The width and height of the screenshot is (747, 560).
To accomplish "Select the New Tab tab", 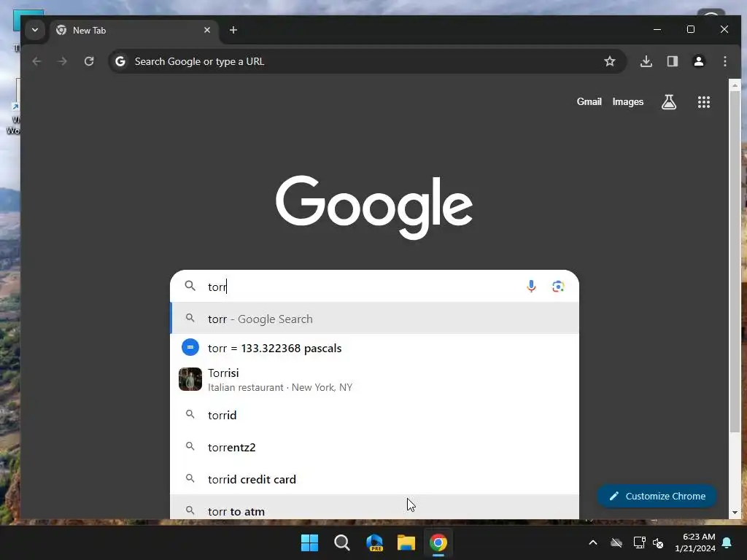I will 133,30.
